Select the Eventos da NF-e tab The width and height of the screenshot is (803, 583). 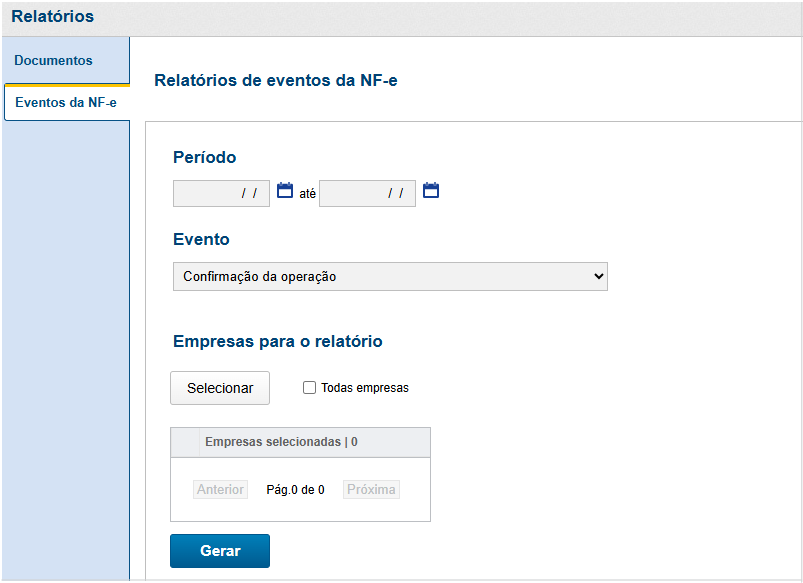(66, 103)
